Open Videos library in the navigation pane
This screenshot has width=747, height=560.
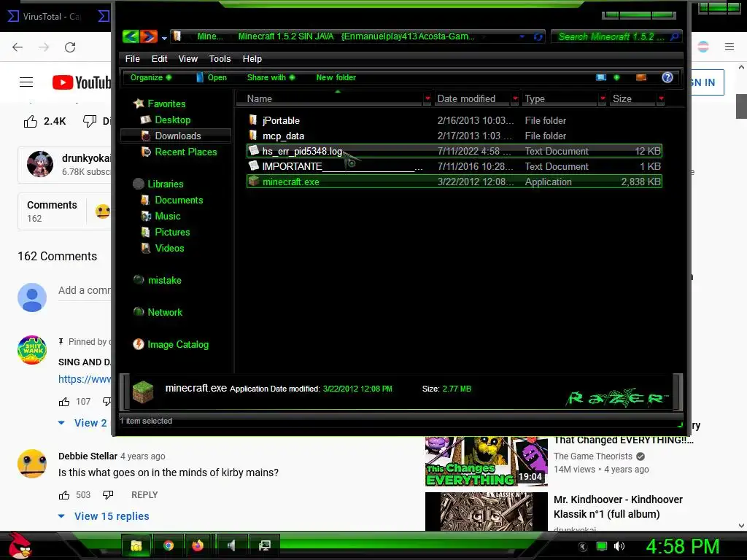coord(169,248)
